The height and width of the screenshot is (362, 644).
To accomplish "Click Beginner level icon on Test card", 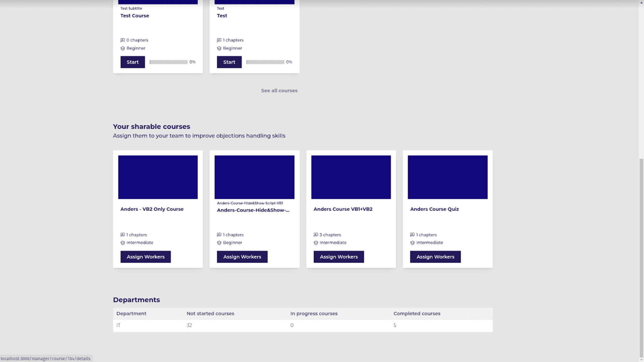I will (x=219, y=48).
